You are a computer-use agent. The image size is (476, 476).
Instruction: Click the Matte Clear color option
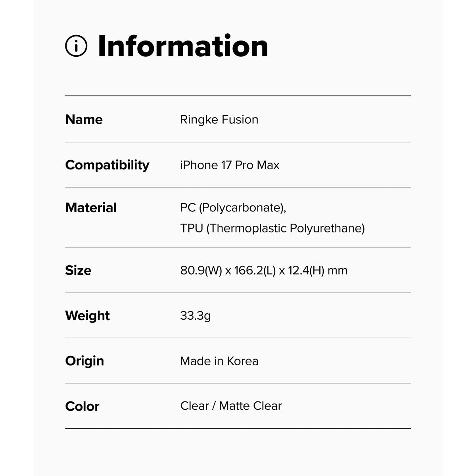250,406
